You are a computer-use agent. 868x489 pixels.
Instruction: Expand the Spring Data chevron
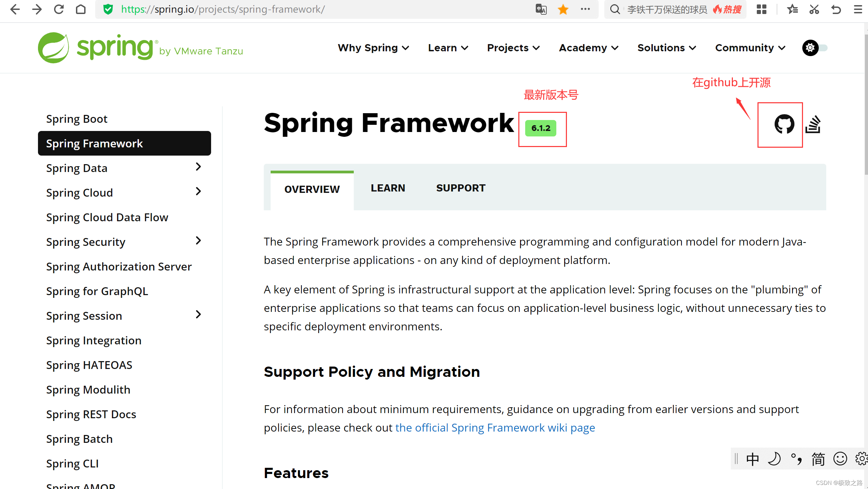tap(198, 167)
